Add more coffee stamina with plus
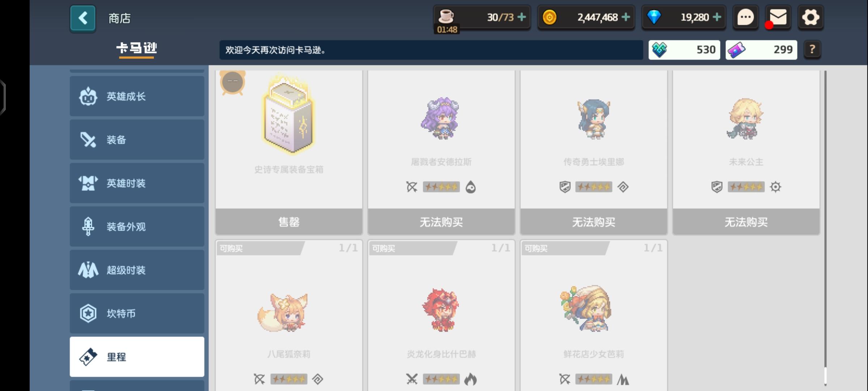The width and height of the screenshot is (868, 391). click(522, 17)
